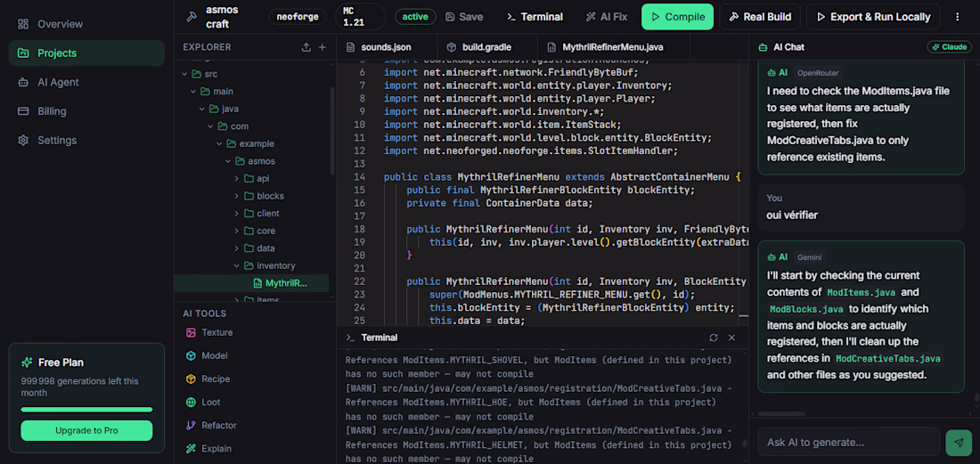Open the Claude model selector

950,47
